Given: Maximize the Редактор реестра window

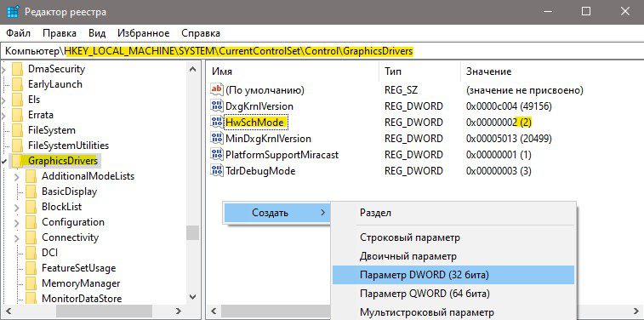Looking at the screenshot, I should point(586,12).
